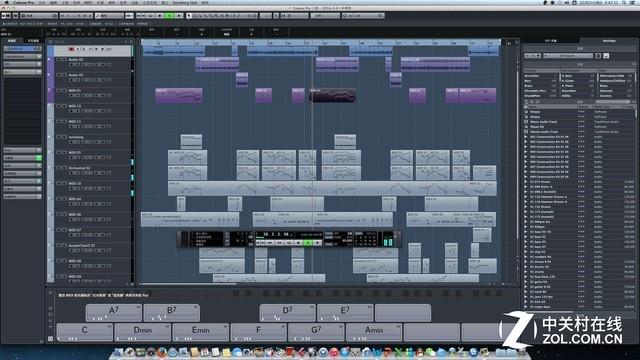Mute the Audio 02 track
640x360 pixels.
click(59, 60)
